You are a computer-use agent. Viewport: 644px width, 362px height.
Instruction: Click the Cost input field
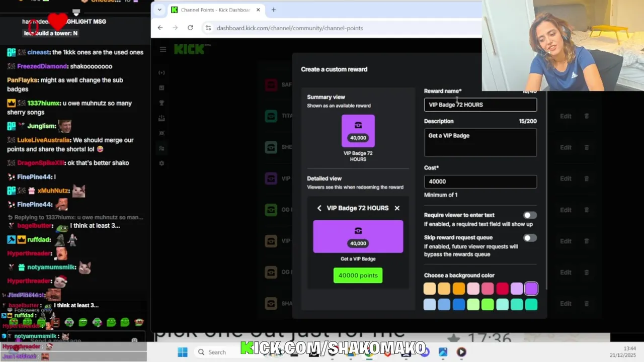480,182
